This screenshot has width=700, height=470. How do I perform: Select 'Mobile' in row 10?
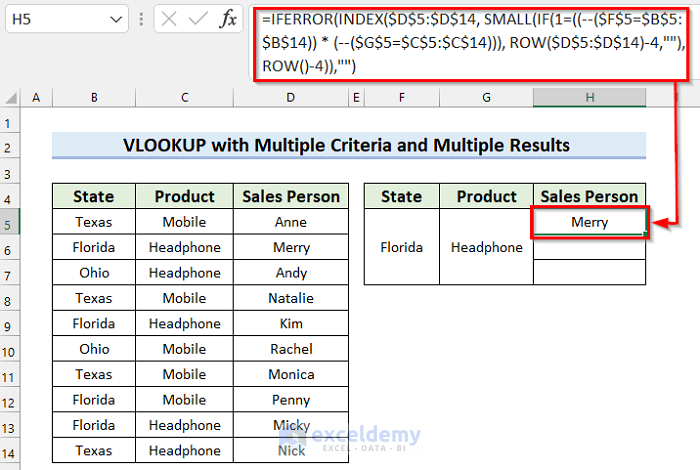pyautogui.click(x=184, y=349)
